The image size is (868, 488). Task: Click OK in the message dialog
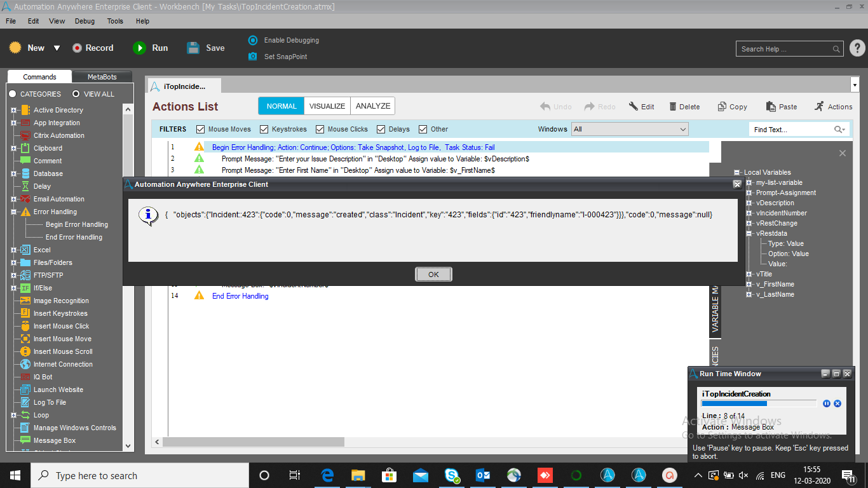pos(433,274)
